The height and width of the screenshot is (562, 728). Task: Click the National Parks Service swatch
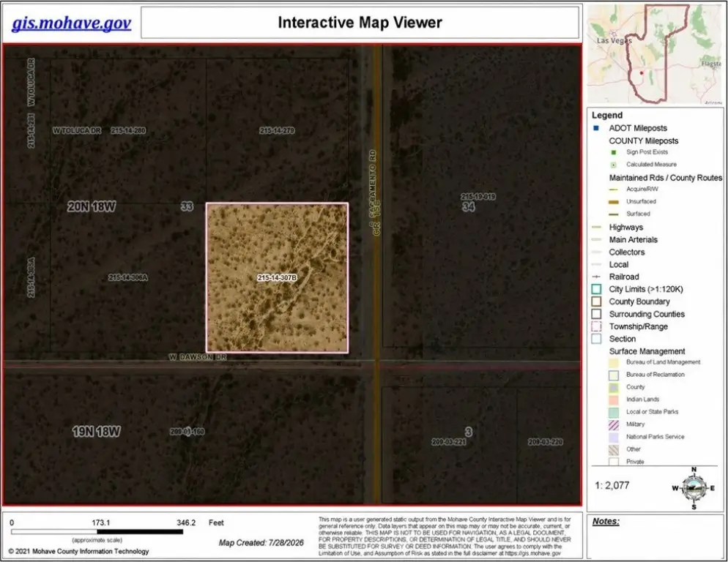[x=614, y=437]
